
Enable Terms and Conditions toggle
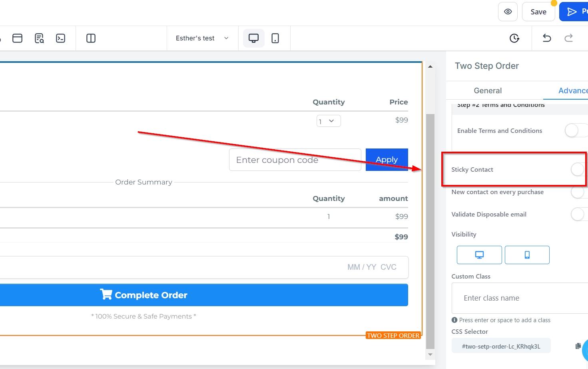coord(575,130)
